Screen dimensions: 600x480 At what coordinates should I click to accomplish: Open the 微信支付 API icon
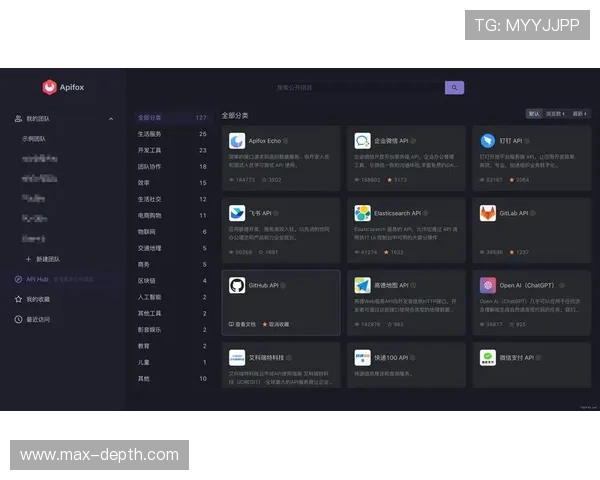[487, 357]
